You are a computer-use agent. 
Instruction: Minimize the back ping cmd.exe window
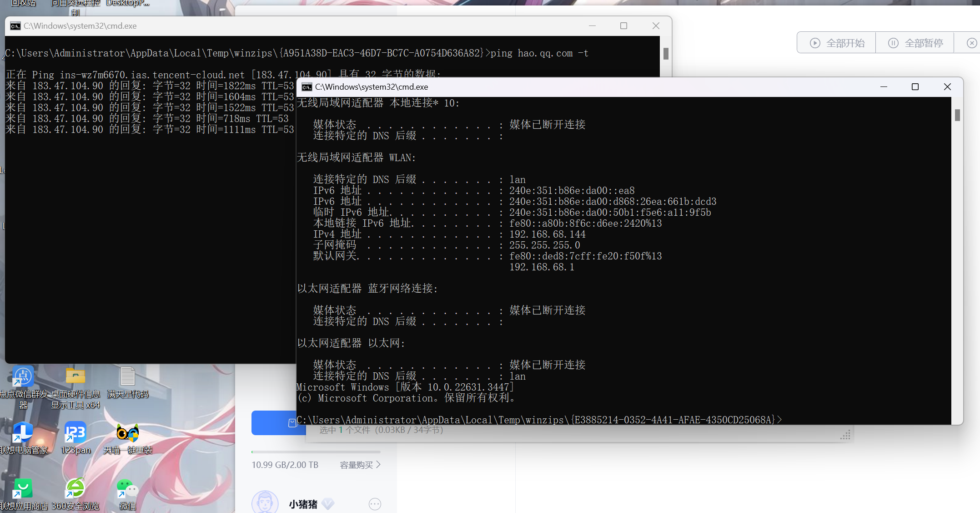click(592, 26)
